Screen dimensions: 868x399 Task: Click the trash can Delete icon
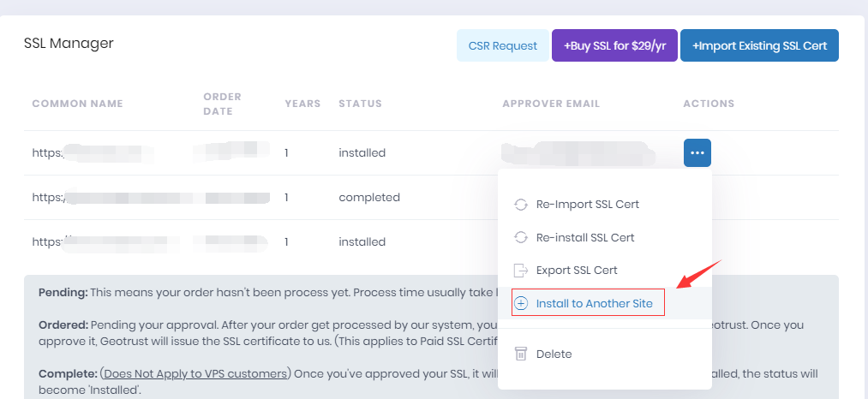coord(521,354)
